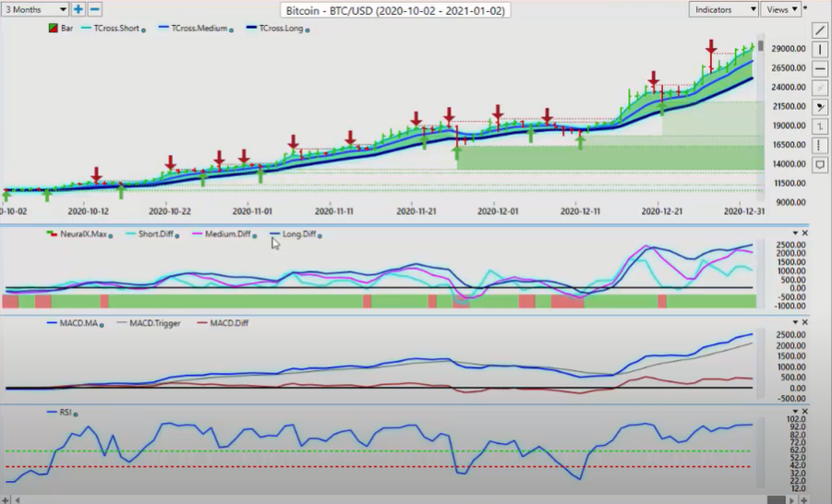Select the stepped price level tool
The width and height of the screenshot is (832, 504).
tap(820, 126)
